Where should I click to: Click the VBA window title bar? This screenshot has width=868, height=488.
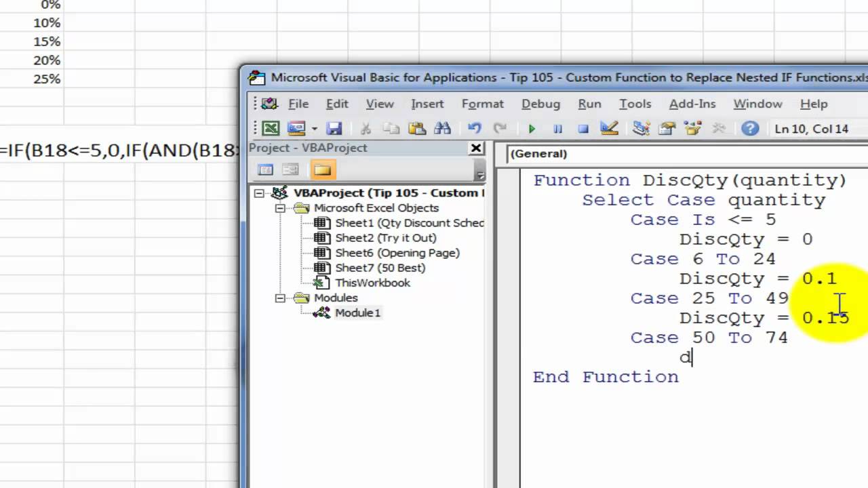556,77
